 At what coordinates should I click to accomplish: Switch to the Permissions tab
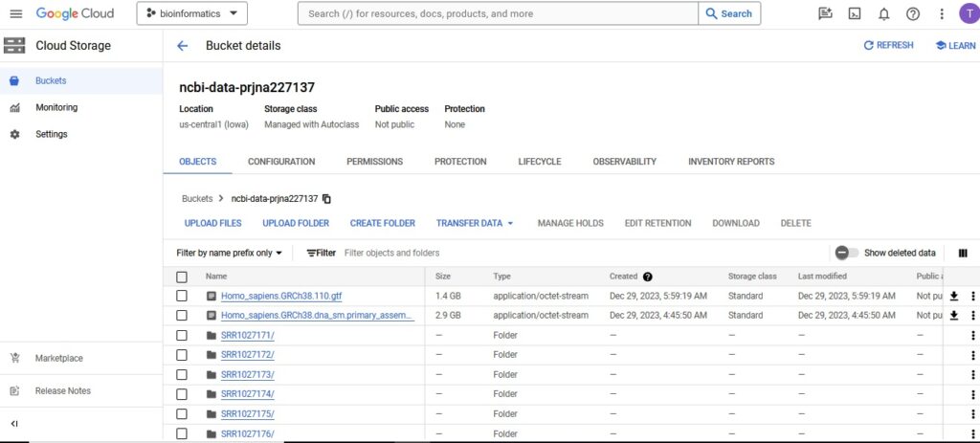[374, 162]
